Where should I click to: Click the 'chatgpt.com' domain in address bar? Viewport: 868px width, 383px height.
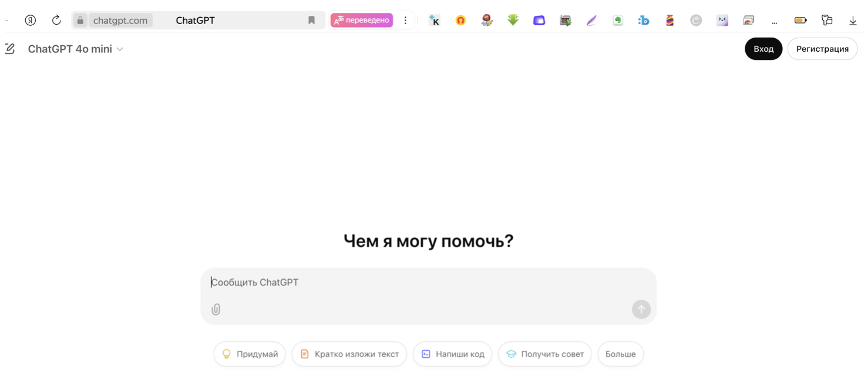coord(120,21)
